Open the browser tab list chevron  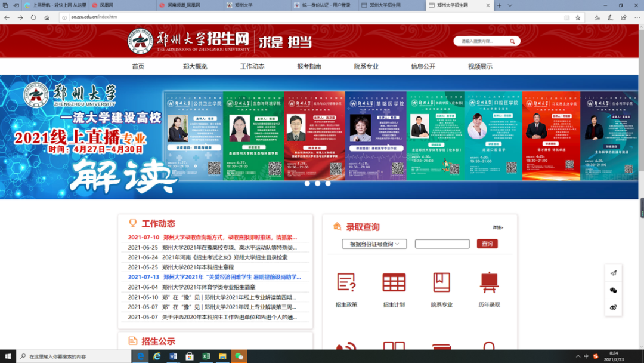[510, 5]
